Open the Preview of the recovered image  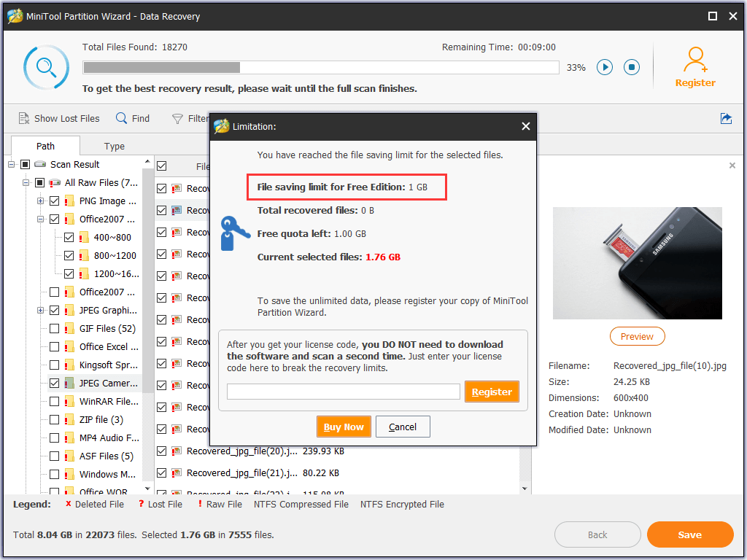point(637,336)
